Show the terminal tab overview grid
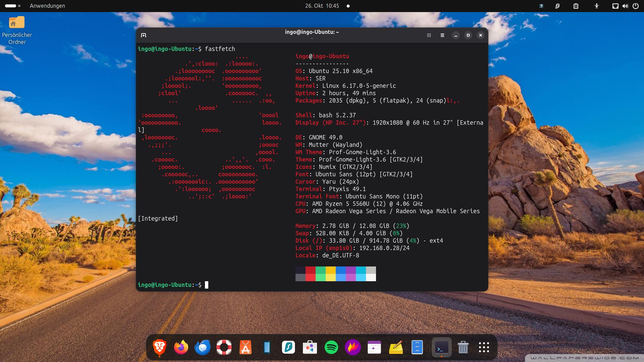Image resolution: width=644 pixels, height=362 pixels. pyautogui.click(x=429, y=35)
